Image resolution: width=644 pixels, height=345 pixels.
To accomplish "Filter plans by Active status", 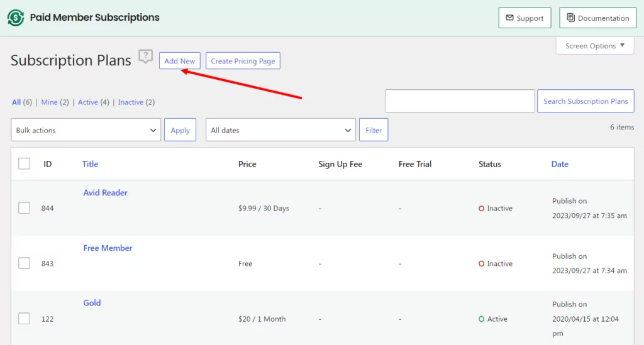I will pos(88,102).
